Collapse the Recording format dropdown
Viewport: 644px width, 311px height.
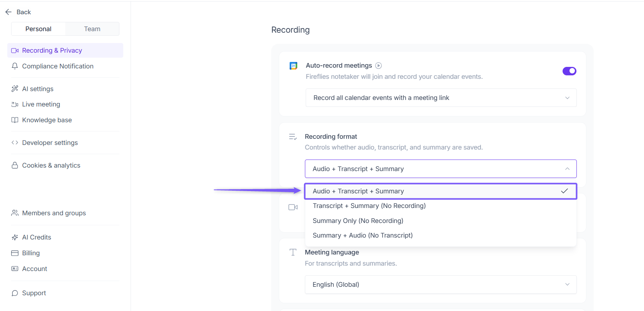point(441,169)
